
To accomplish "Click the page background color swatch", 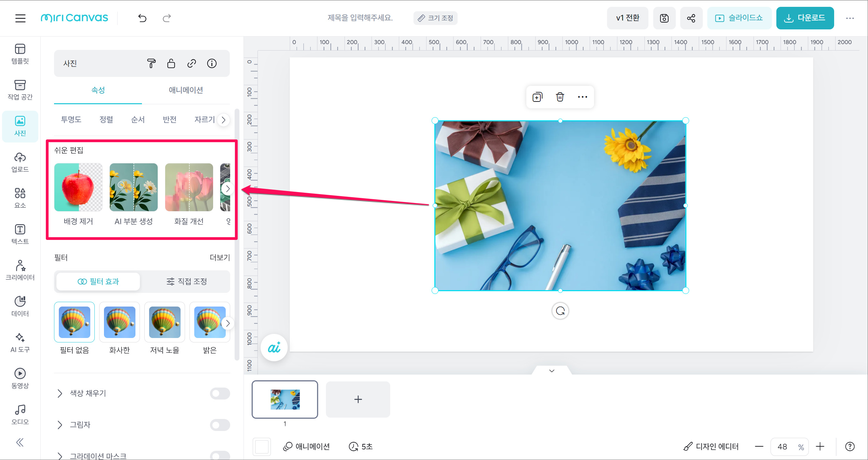I will pyautogui.click(x=262, y=447).
